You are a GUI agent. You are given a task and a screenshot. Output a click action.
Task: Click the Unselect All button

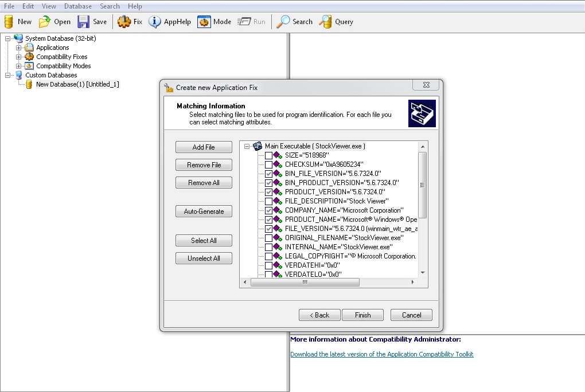coord(204,258)
